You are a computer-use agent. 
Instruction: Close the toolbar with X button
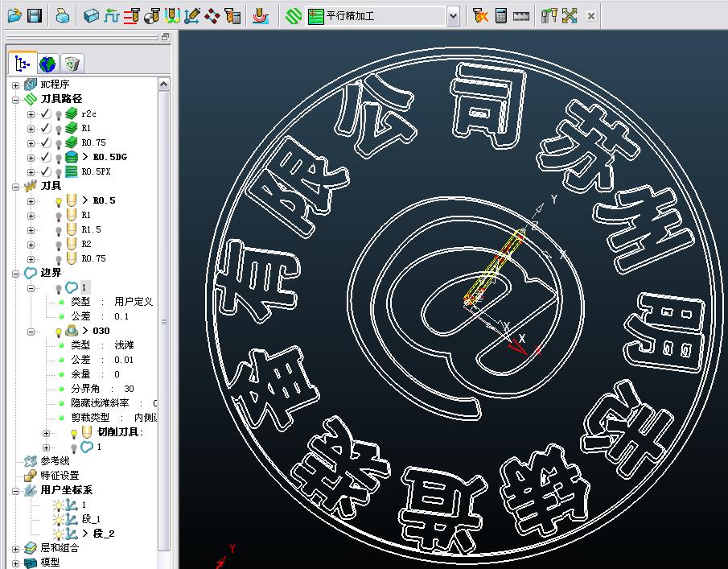pos(591,16)
